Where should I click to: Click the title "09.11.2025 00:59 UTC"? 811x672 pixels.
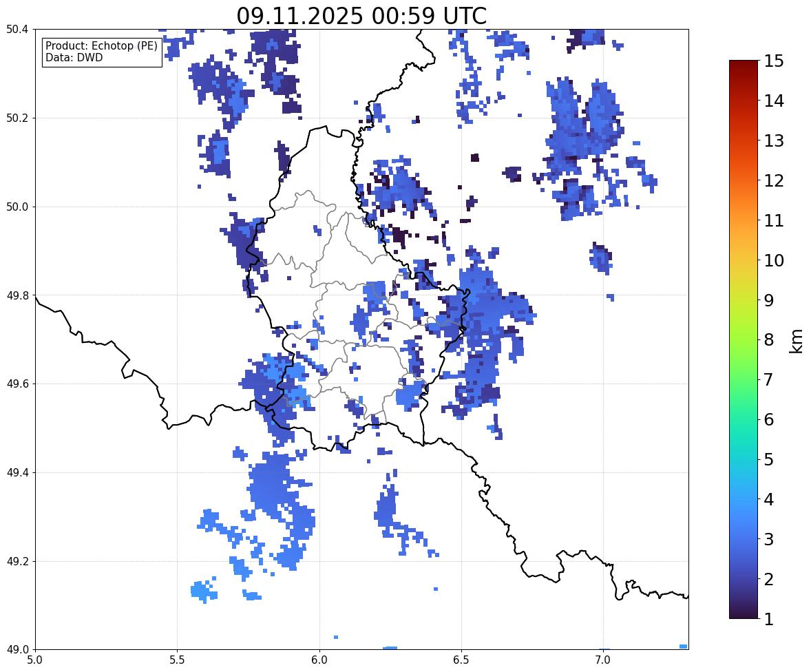(x=361, y=16)
